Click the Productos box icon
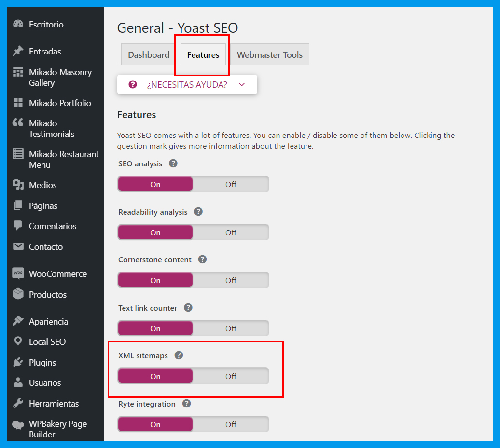Screen dimensions: 500x448 [18, 294]
